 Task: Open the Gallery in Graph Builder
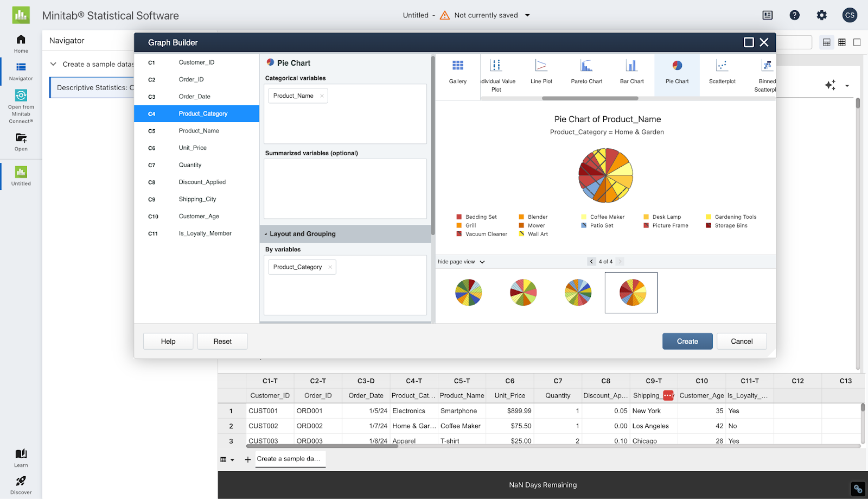457,72
